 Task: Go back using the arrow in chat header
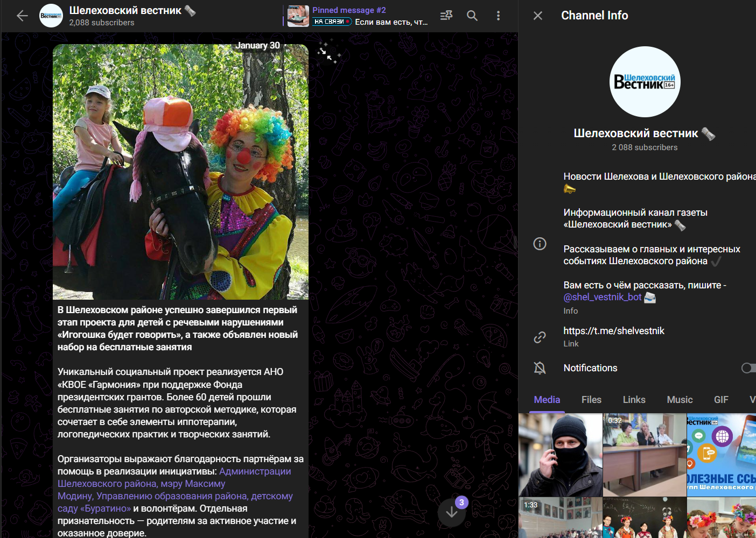(22, 16)
